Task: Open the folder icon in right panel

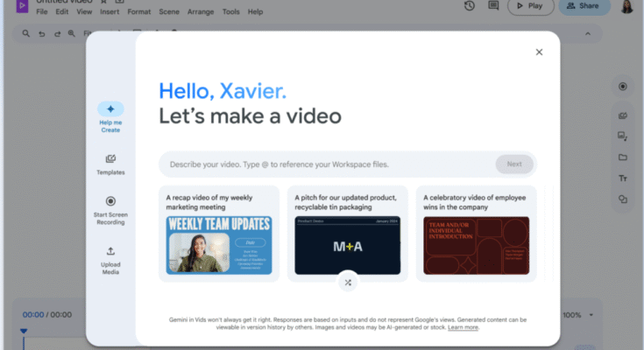Action: tap(622, 157)
